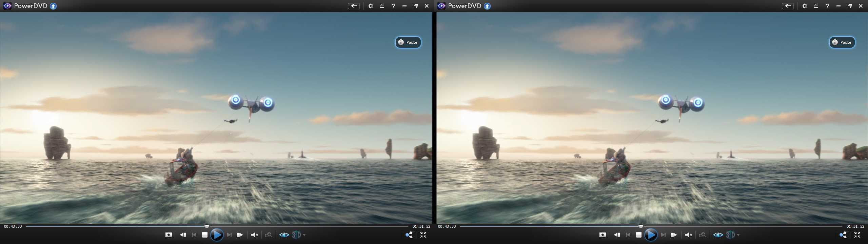Click the PowerDVD logo in left window
The image size is (868, 244).
[x=7, y=6]
